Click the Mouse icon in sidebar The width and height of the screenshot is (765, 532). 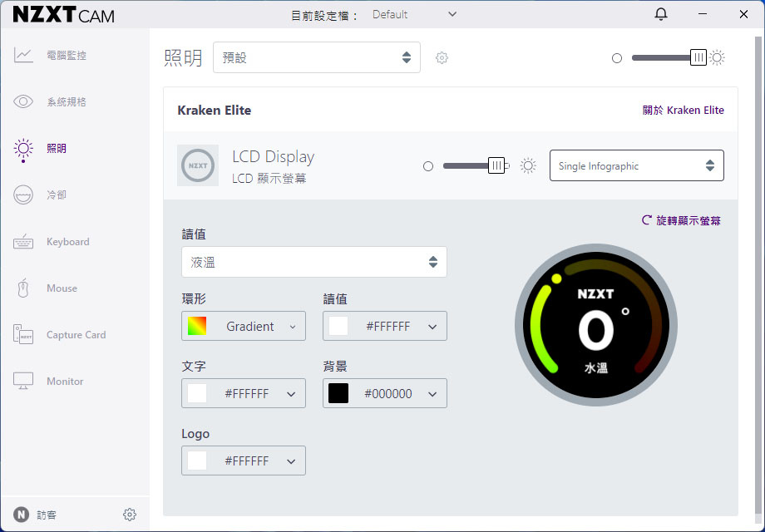pyautogui.click(x=23, y=288)
